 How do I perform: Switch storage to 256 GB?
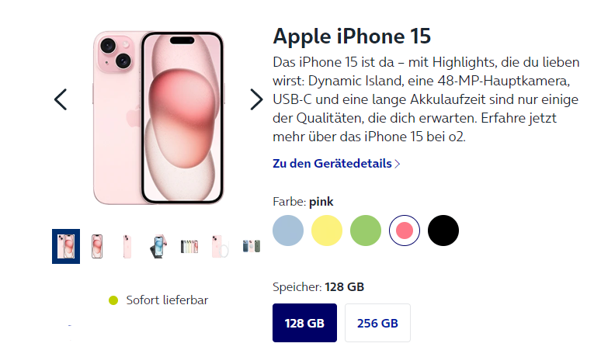click(377, 323)
